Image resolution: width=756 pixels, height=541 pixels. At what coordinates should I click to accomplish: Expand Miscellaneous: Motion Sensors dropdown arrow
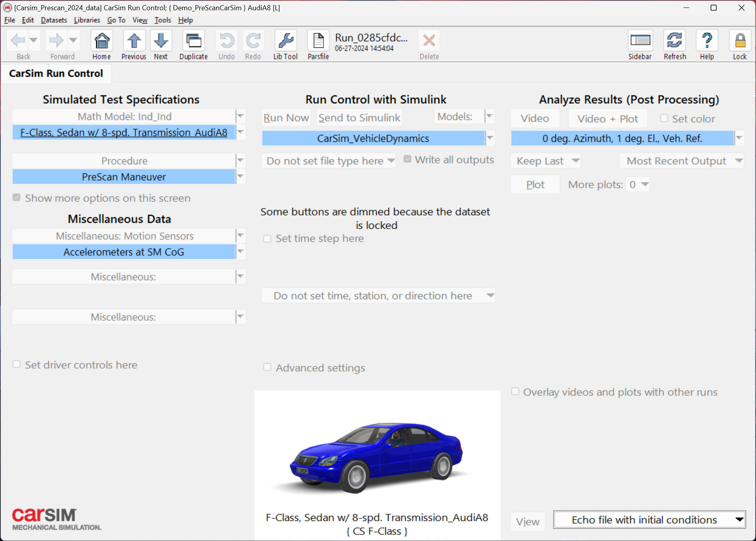[x=241, y=235]
